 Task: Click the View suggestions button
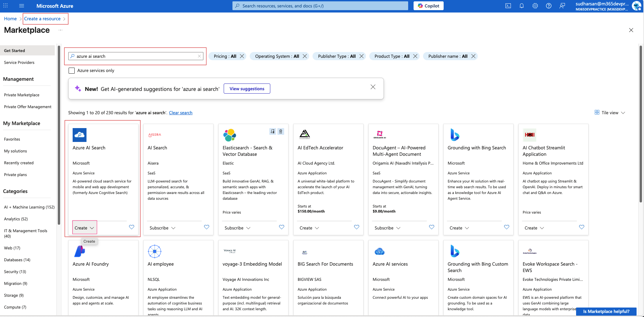(x=247, y=89)
